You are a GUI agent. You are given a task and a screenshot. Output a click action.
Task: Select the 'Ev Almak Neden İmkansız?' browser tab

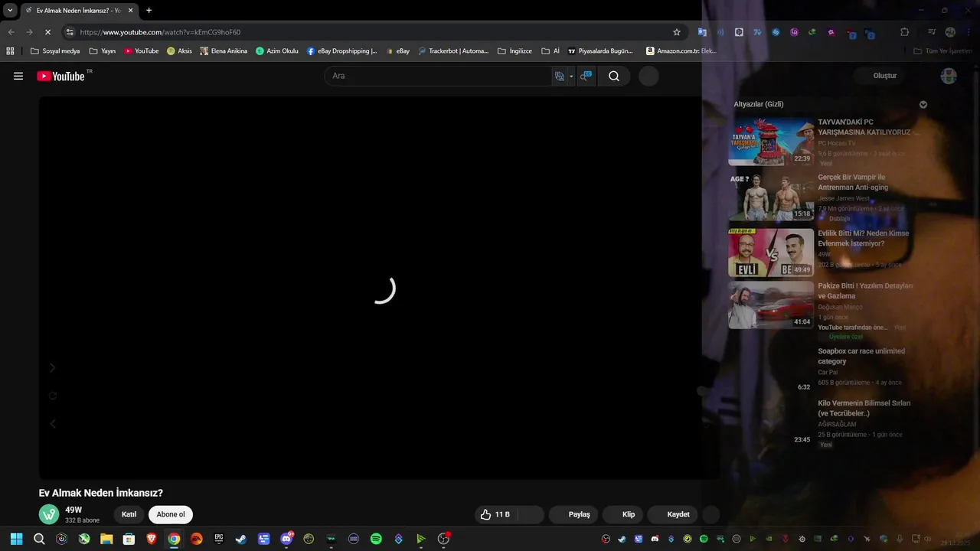tap(79, 10)
